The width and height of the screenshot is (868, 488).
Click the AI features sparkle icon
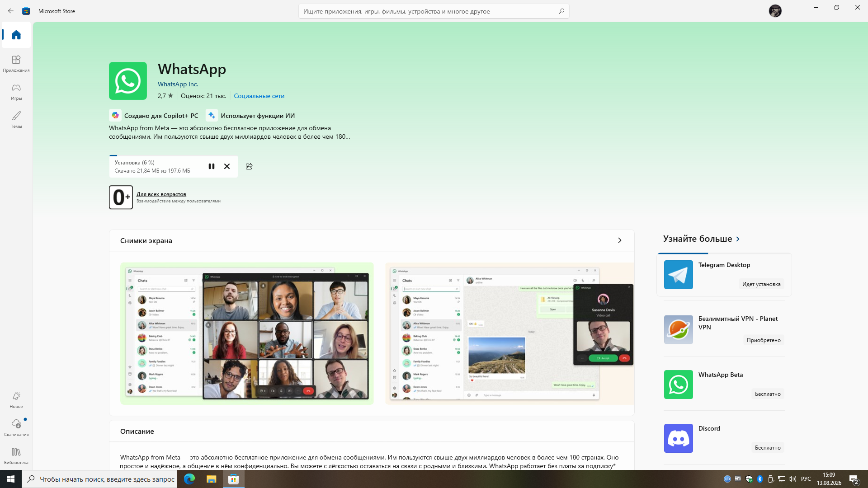(212, 115)
